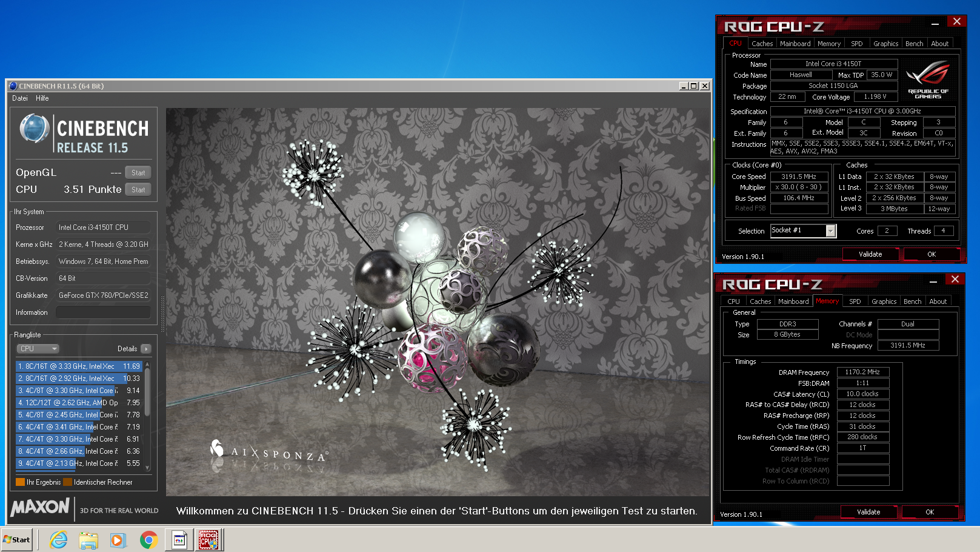Screen dimensions: 980x552
Task: Click the MAXON logo
Action: (41, 507)
